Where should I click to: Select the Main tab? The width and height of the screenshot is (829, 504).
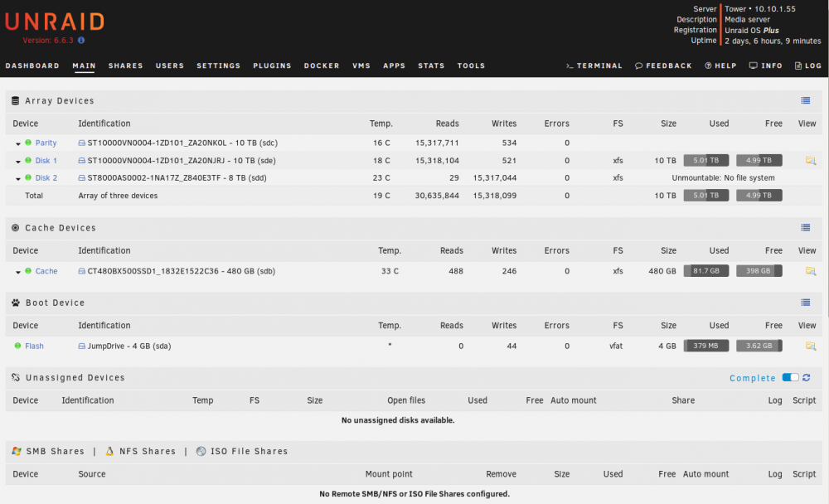coord(84,65)
